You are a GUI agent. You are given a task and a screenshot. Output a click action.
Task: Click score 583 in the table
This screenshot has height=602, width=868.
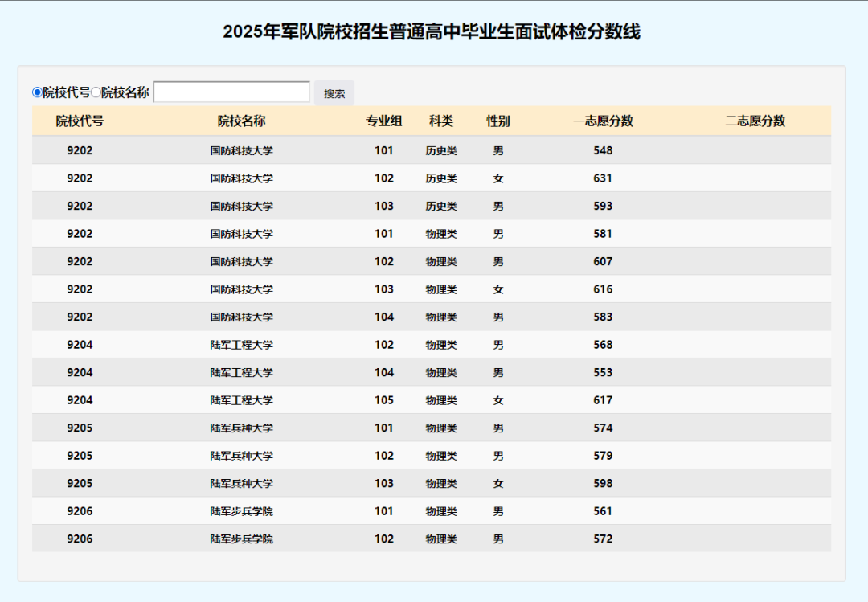(603, 317)
